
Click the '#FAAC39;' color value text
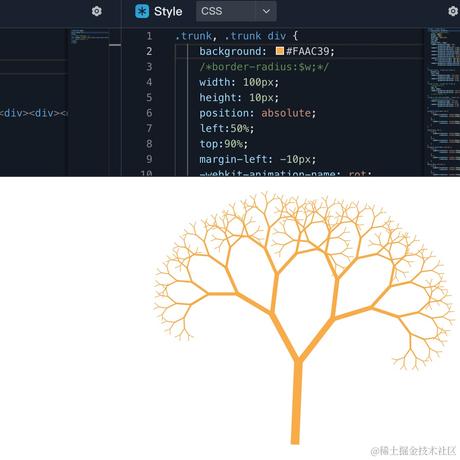(x=310, y=51)
